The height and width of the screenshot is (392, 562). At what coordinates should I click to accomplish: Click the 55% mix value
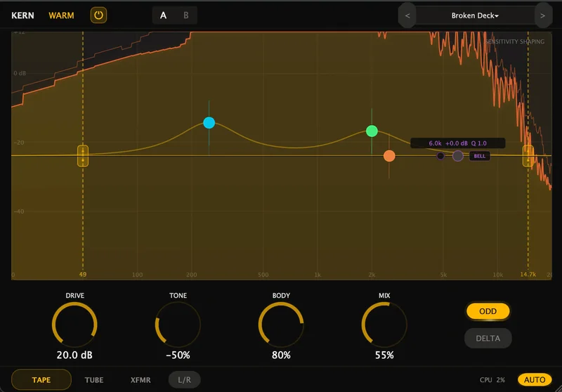[x=384, y=355]
